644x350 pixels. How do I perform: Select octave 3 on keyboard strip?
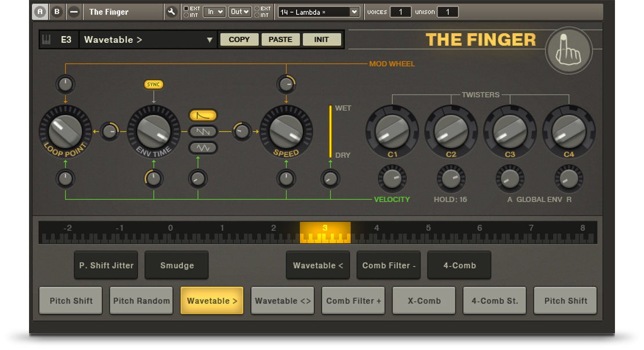325,233
